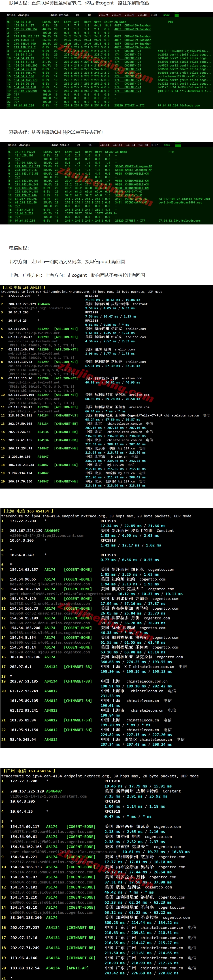Click hostname 'nyk-bb5-link.ip.twelve99.net'
213x980 pixels.
[x=34, y=353]
